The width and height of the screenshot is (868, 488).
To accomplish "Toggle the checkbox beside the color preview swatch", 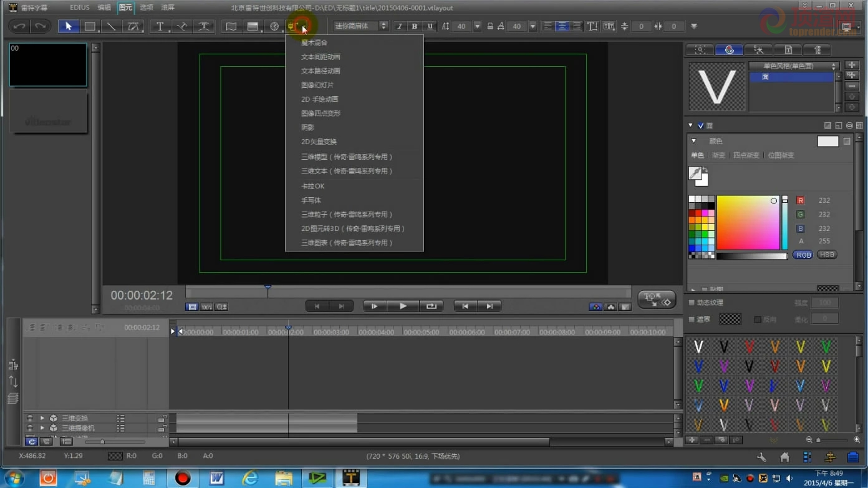I will click(847, 141).
